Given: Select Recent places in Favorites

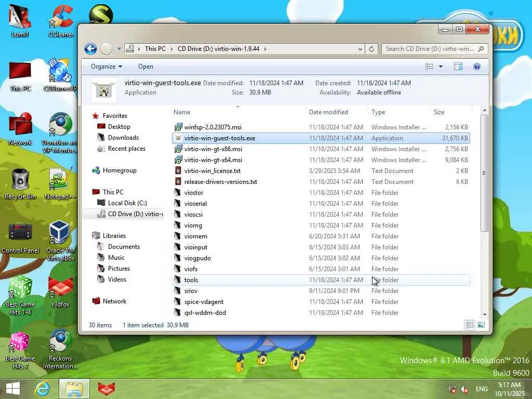Looking at the screenshot, I should click(127, 148).
